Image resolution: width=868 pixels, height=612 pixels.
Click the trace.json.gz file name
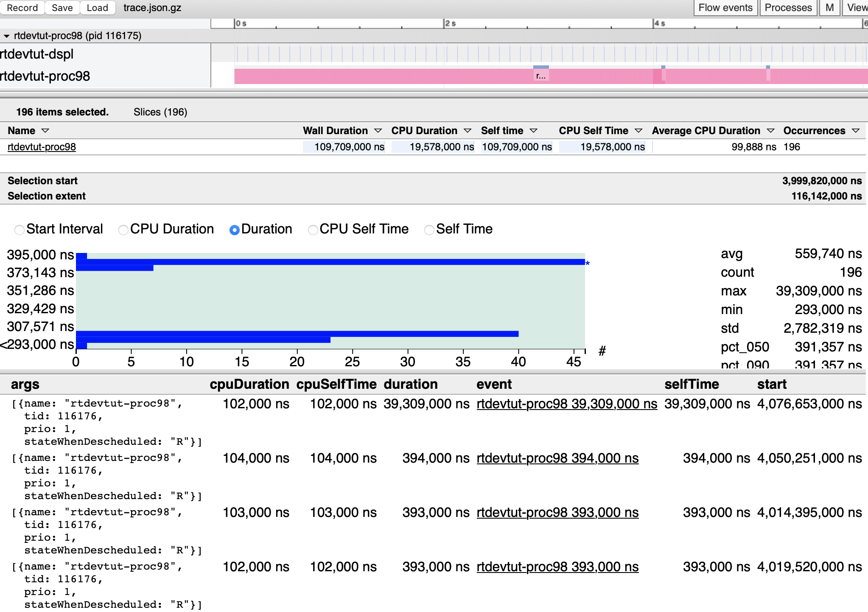(152, 8)
